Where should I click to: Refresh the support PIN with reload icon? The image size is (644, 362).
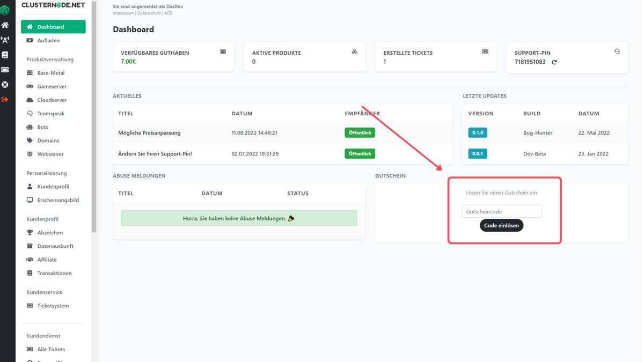coord(554,62)
